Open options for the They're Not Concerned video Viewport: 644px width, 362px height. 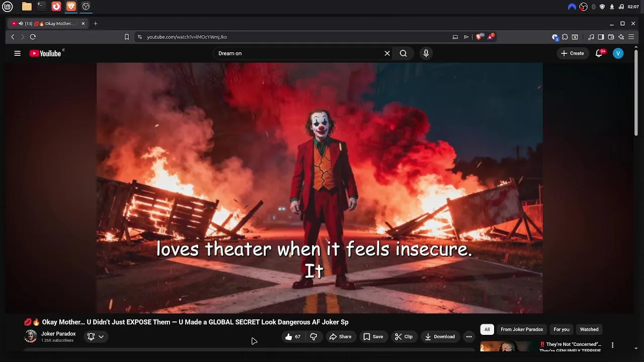click(x=612, y=345)
